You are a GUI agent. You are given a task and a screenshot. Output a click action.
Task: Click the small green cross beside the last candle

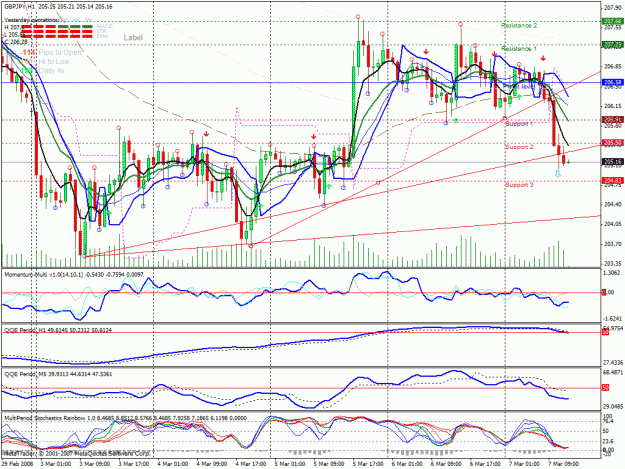click(568, 162)
